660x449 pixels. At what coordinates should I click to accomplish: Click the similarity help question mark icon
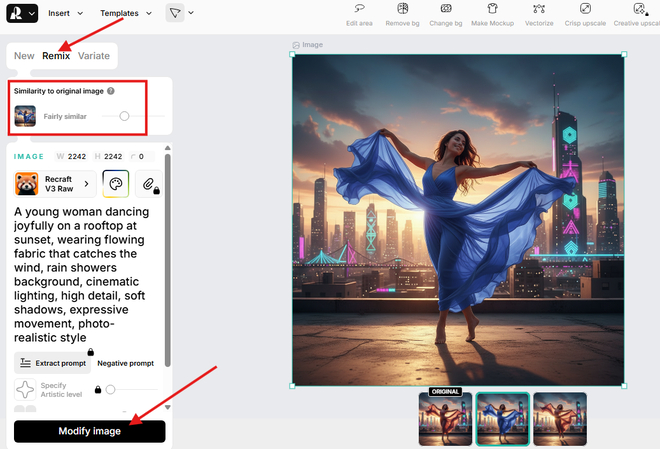coord(111,91)
